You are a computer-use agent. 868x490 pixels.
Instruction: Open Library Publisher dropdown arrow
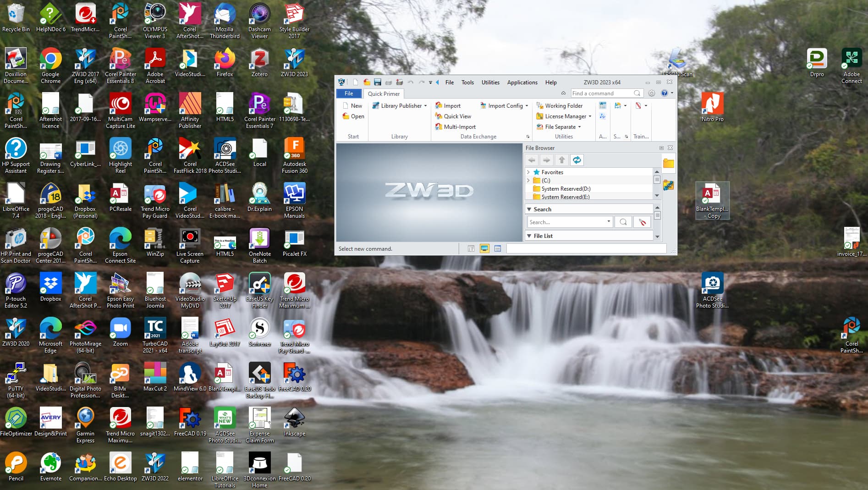(x=425, y=105)
